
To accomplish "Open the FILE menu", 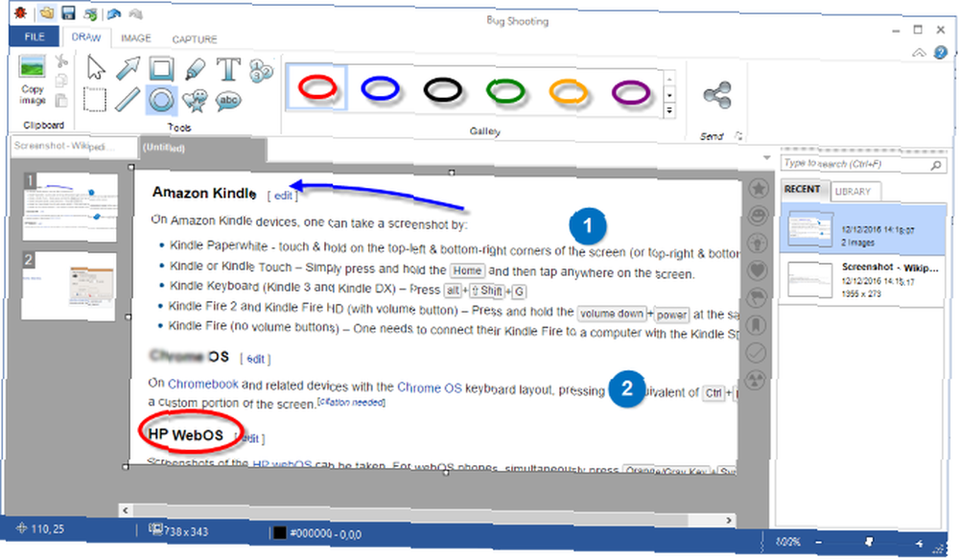I will coord(35,36).
